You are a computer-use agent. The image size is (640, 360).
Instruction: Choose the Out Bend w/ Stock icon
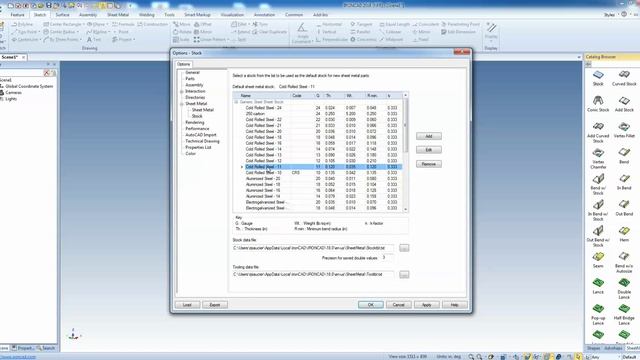pyautogui.click(x=598, y=231)
